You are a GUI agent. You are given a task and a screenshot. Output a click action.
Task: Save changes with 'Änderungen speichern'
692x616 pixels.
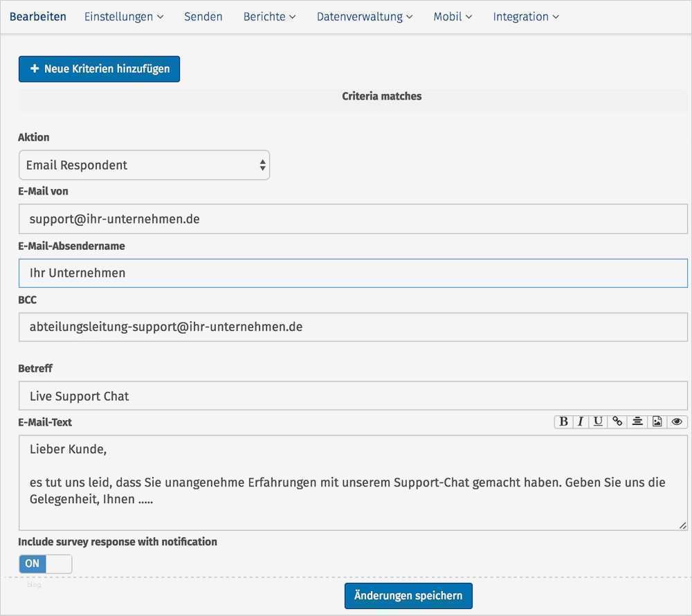coord(408,595)
